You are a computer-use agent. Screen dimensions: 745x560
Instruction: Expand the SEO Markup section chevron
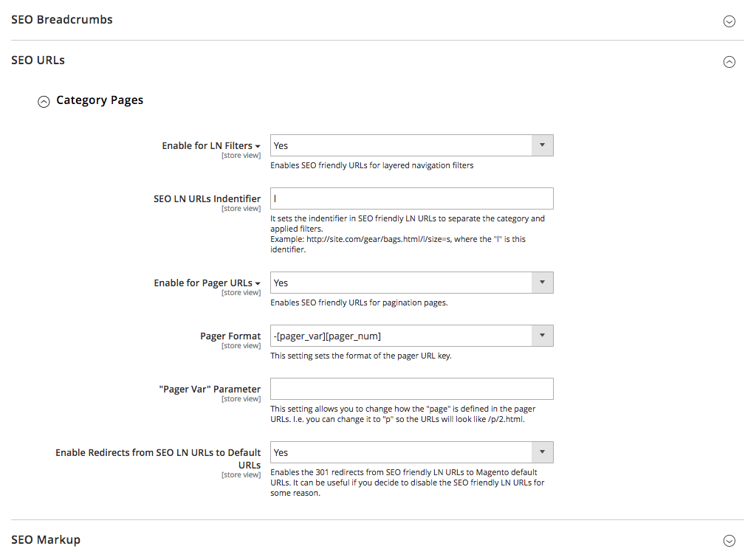pos(729,541)
